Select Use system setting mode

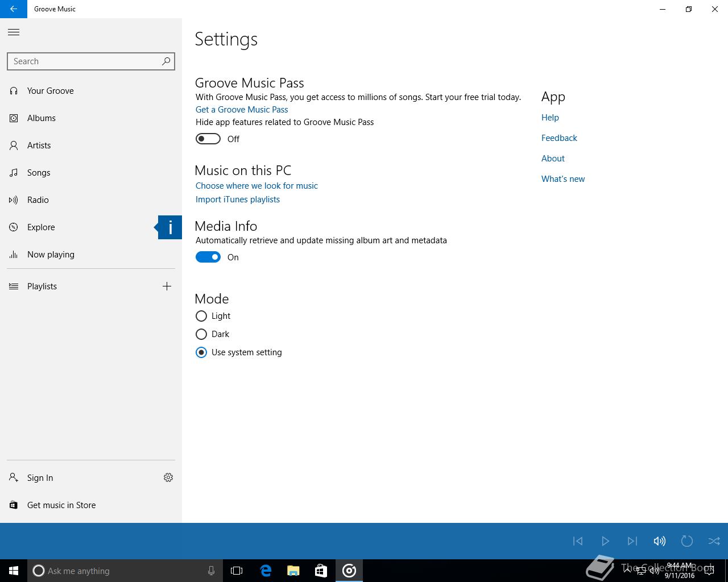coord(201,352)
